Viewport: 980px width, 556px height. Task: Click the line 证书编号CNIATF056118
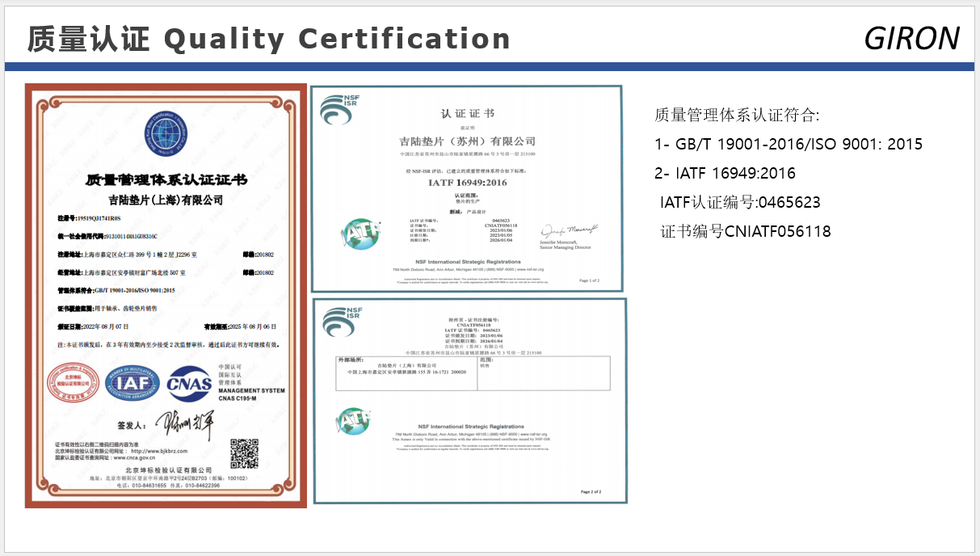tap(746, 231)
